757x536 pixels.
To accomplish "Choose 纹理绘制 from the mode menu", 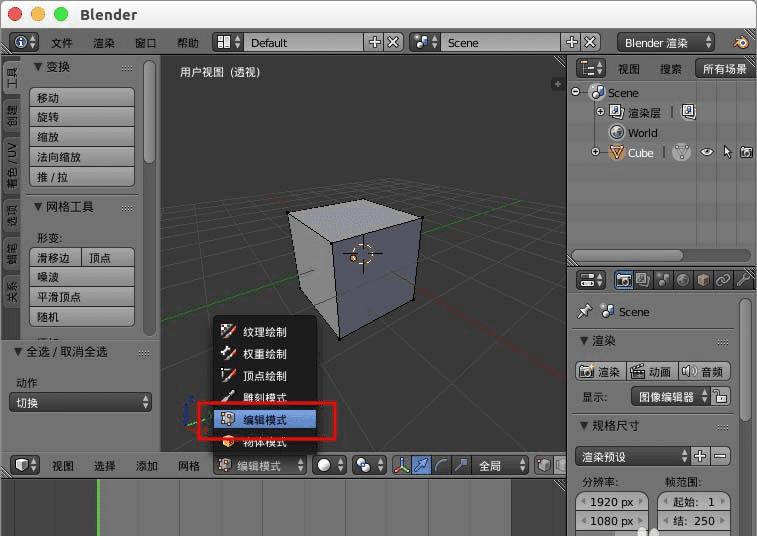I will click(265, 332).
